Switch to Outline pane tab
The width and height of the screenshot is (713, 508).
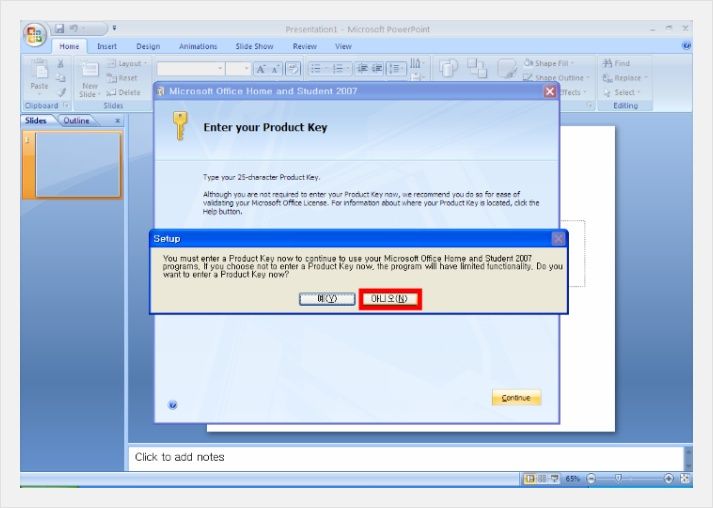coord(76,121)
